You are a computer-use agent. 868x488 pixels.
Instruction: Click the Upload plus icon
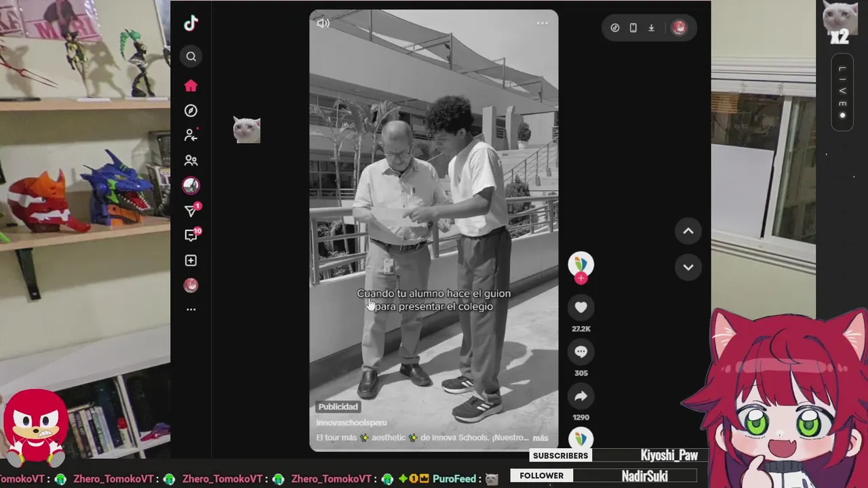click(x=191, y=260)
